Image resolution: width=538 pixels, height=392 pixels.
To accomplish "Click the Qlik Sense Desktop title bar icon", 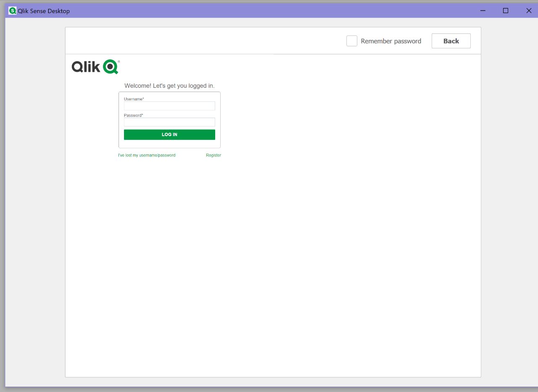I will 12,11.
